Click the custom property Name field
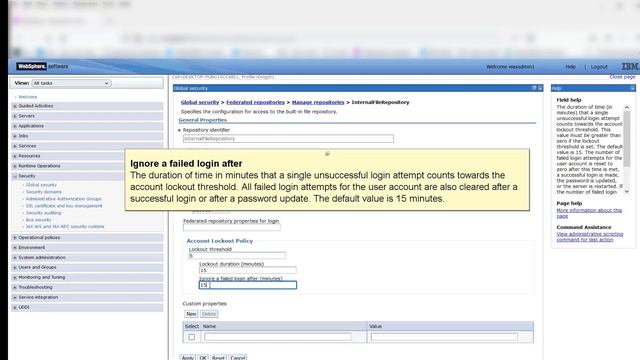 tap(278, 337)
